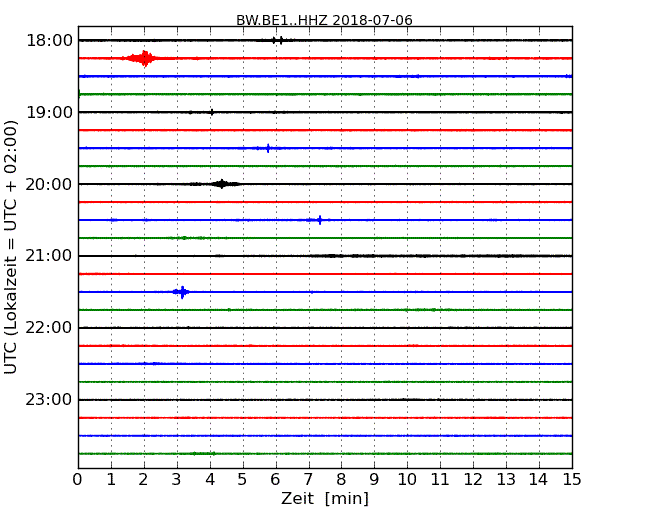The height and width of the screenshot is (520, 650).
Task: Click x-axis tick label 2
Action: click(144, 479)
